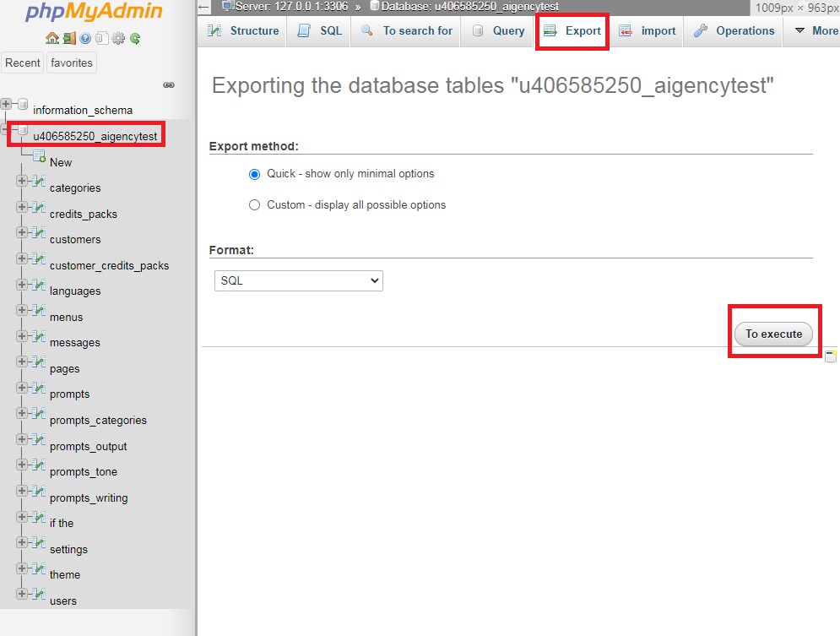
Task: Reload navigation panel with green refresh icon
Action: tap(135, 38)
